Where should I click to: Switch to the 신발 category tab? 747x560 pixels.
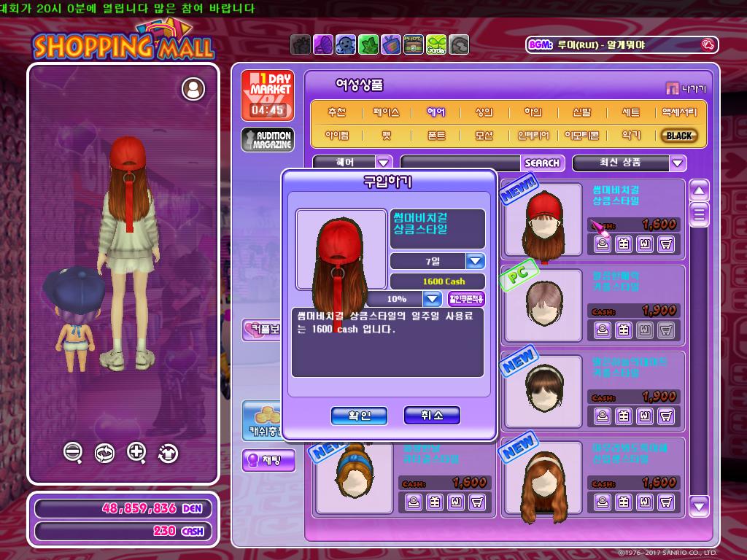click(581, 112)
